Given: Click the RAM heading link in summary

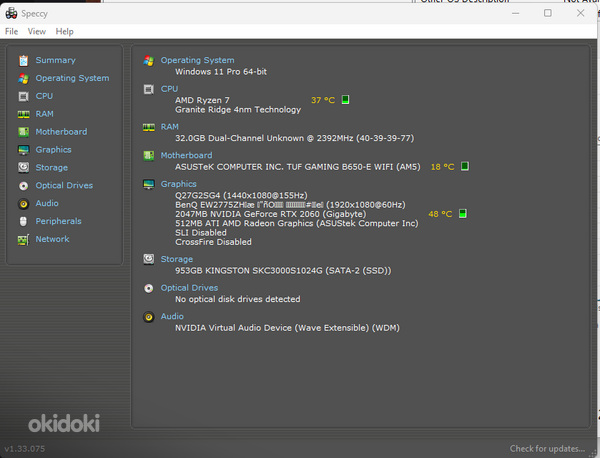Looking at the screenshot, I should pyautogui.click(x=170, y=127).
